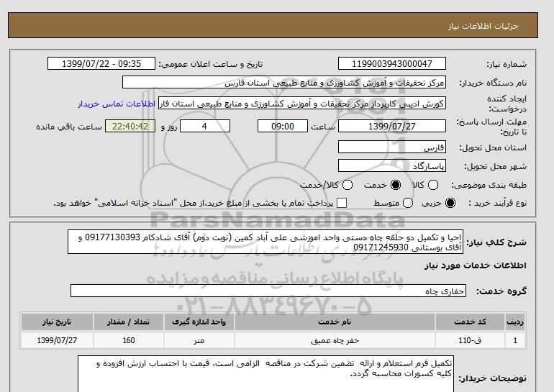Click the buyer organization name field
The width and height of the screenshot is (554, 392).
(284, 82)
